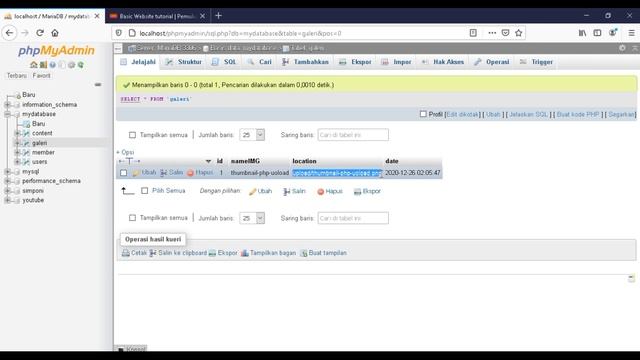Open the blue documentation help icon
Viewport: 640px width, 360px height.
coord(53,65)
